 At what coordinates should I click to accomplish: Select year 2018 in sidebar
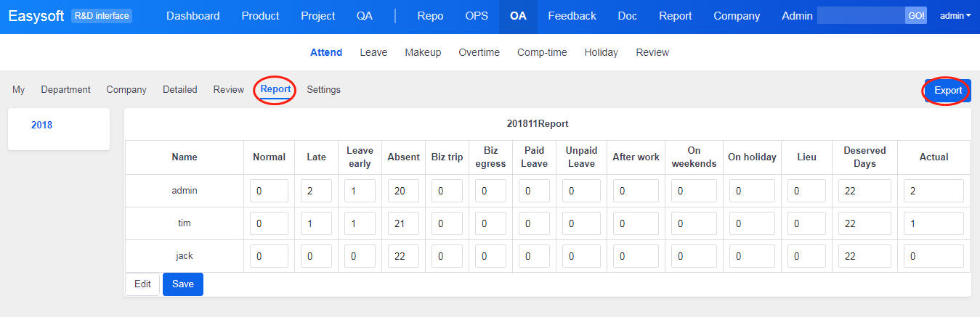pos(41,125)
